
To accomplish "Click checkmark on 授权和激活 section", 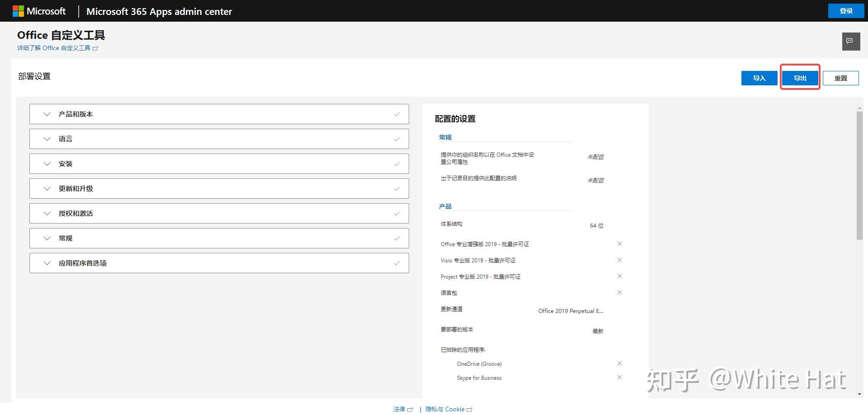I will click(396, 214).
